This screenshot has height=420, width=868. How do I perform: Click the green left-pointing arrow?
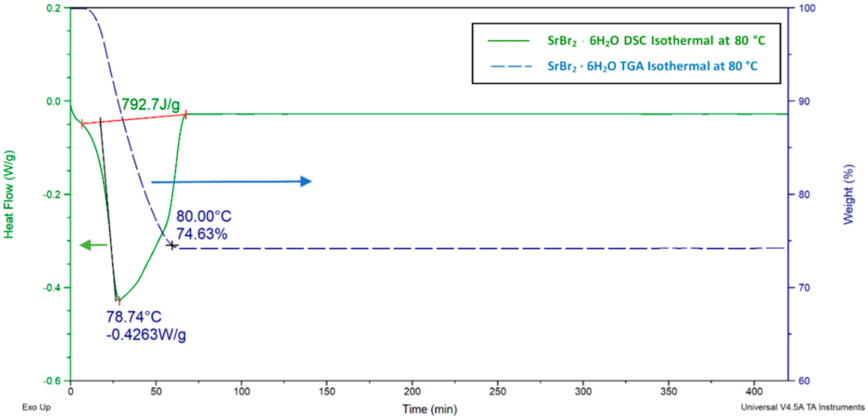93,245
